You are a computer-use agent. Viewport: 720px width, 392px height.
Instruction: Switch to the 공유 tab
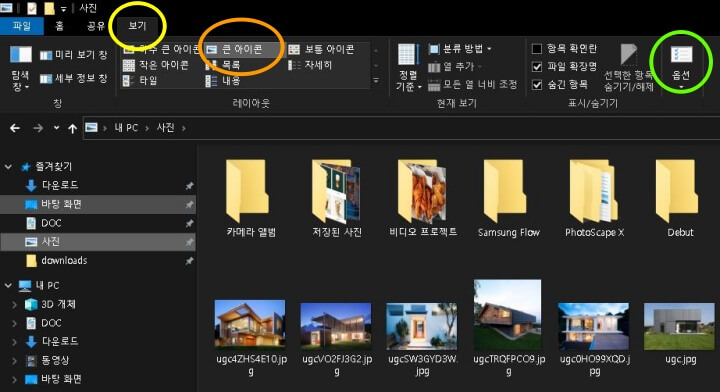[x=96, y=26]
